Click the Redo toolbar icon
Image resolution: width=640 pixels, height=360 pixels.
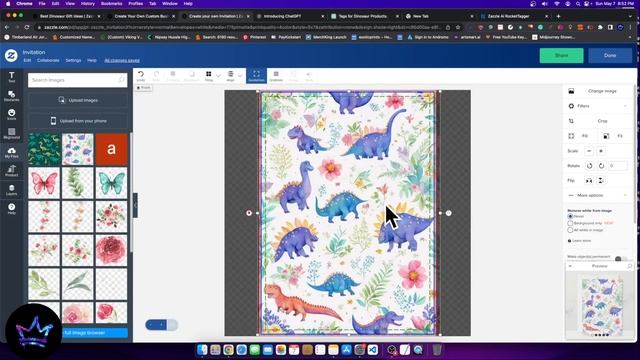click(x=156, y=76)
